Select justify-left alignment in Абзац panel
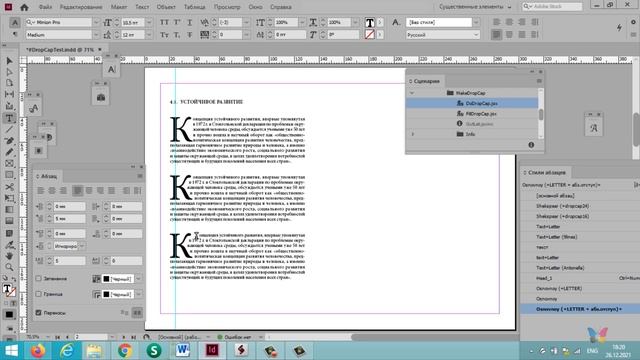 [x=78, y=191]
